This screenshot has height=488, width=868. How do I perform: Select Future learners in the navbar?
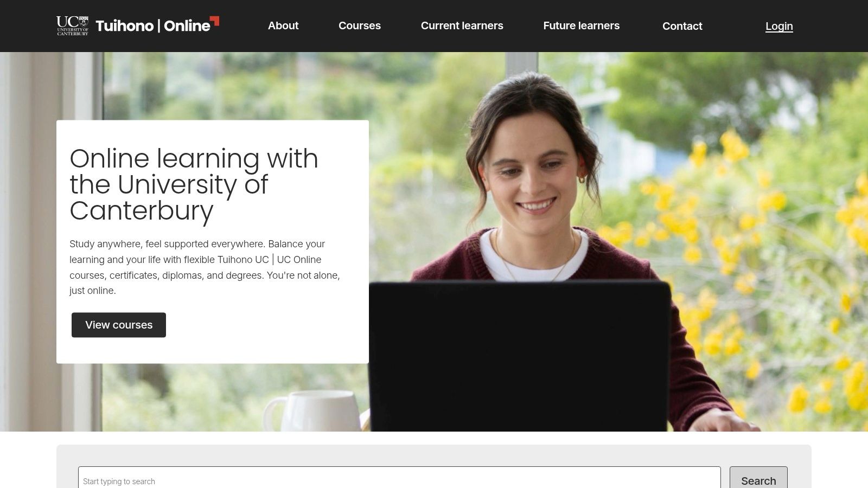point(581,25)
